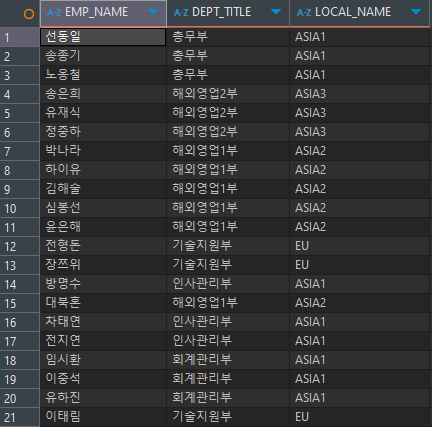
Task: Click the 방명수 employee name cell
Action: tap(103, 284)
